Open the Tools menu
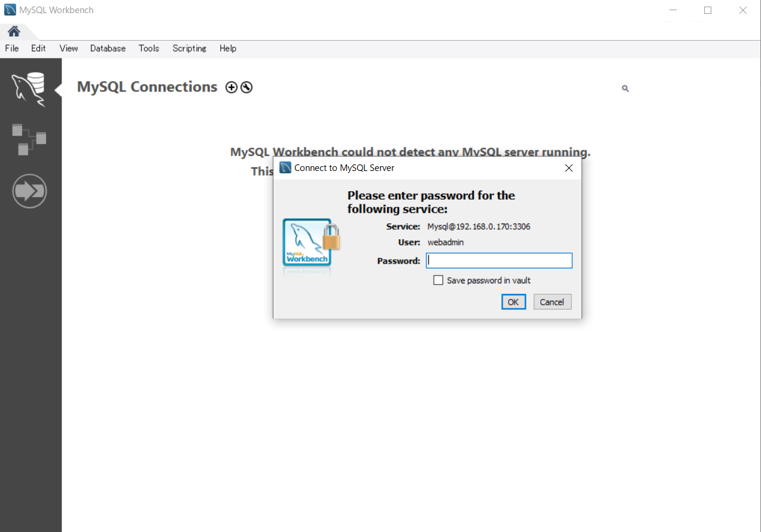The width and height of the screenshot is (761, 532). coord(149,48)
